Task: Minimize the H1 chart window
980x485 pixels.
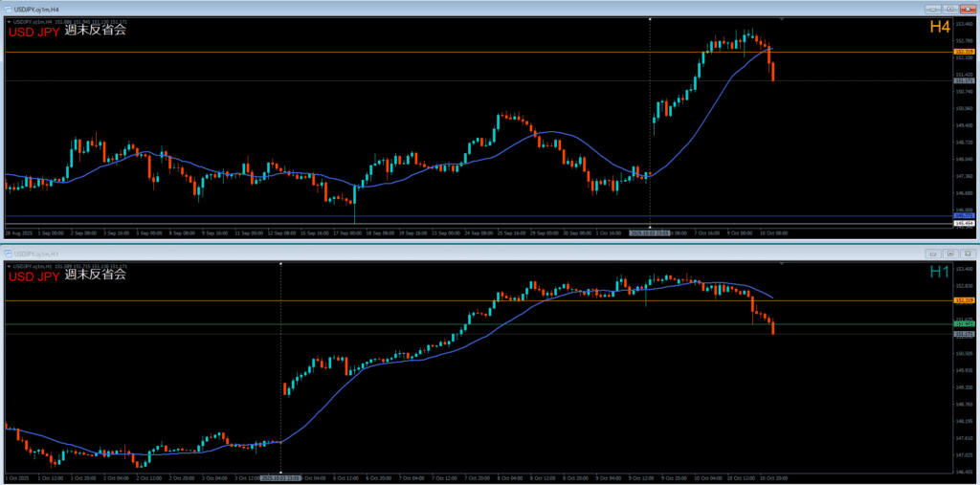Action: point(931,254)
